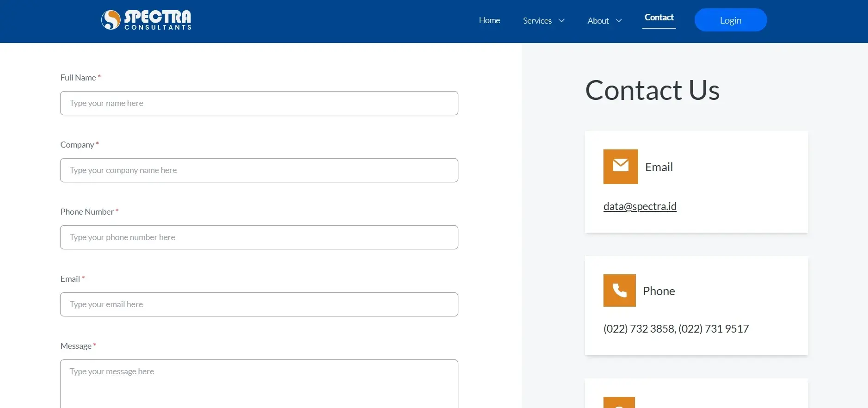This screenshot has height=408, width=868.
Task: Open the data@spectra.id email link
Action: point(640,206)
